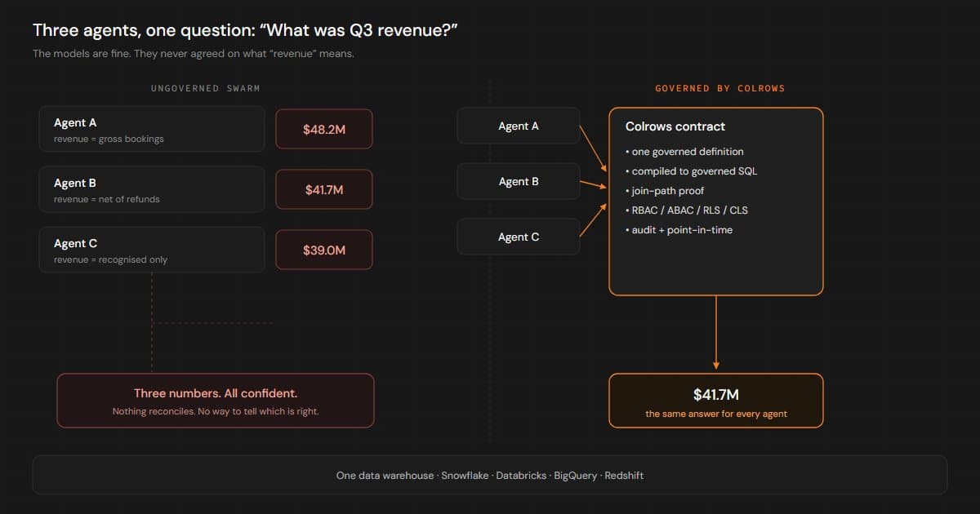980x514 pixels.
Task: Click the 'Colrows contract' heading
Action: [675, 126]
